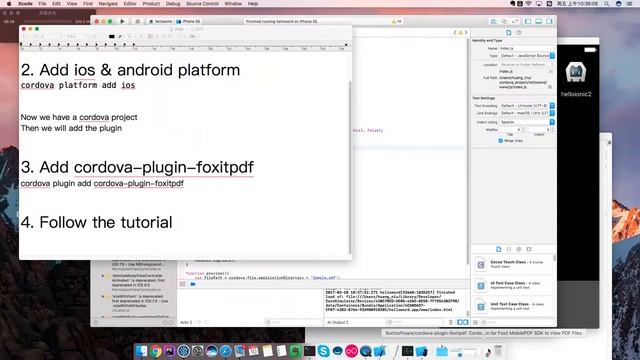The image size is (640, 360).
Task: Open the File menu
Action: (42, 4)
